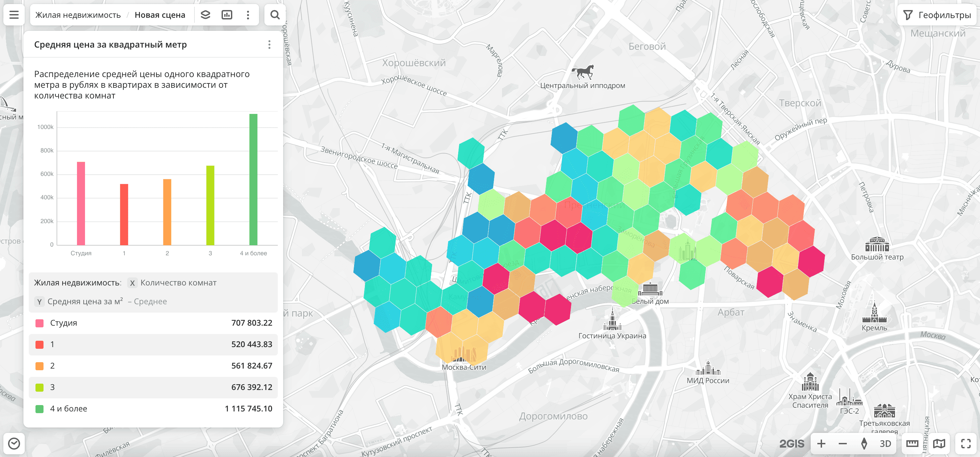Hide the '4 и более' category
This screenshot has height=457, width=980.
(x=39, y=408)
